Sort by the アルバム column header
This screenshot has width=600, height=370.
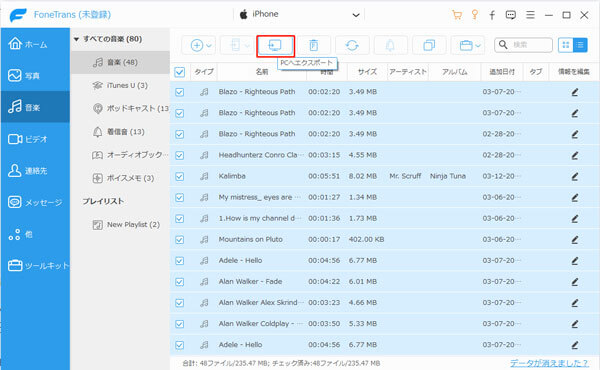[x=454, y=72]
